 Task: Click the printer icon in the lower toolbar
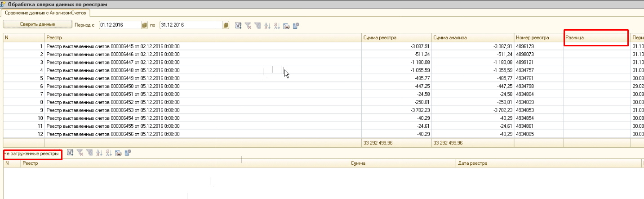tap(118, 153)
